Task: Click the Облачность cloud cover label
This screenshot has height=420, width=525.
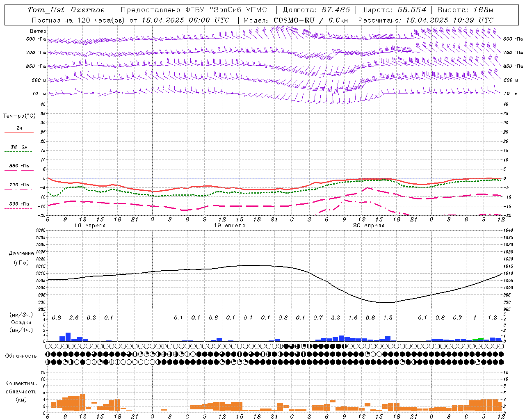Action: coord(21,356)
